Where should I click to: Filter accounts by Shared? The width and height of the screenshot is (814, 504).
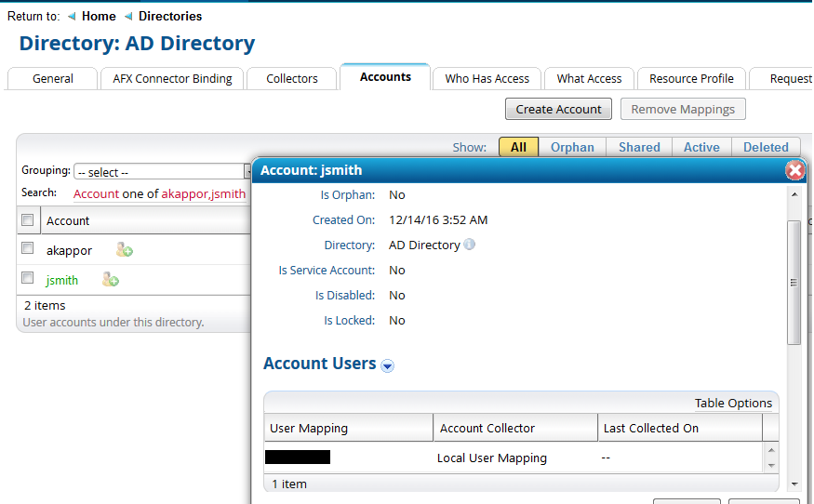point(639,147)
